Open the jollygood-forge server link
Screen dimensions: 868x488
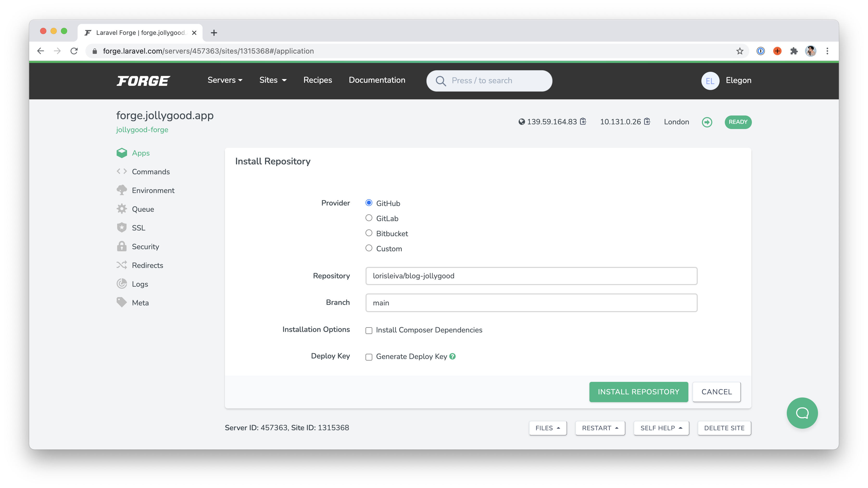pyautogui.click(x=142, y=130)
